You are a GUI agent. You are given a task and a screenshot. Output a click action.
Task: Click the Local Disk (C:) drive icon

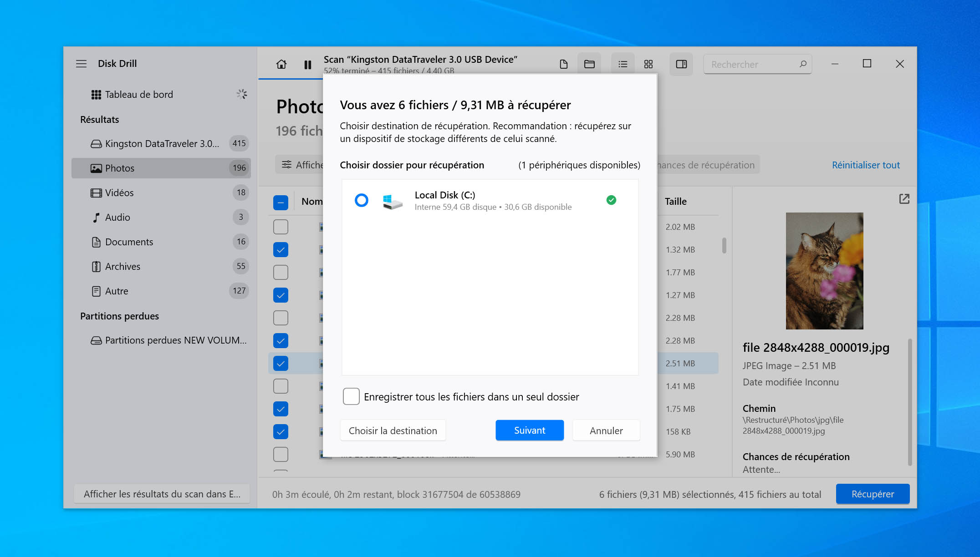click(392, 201)
